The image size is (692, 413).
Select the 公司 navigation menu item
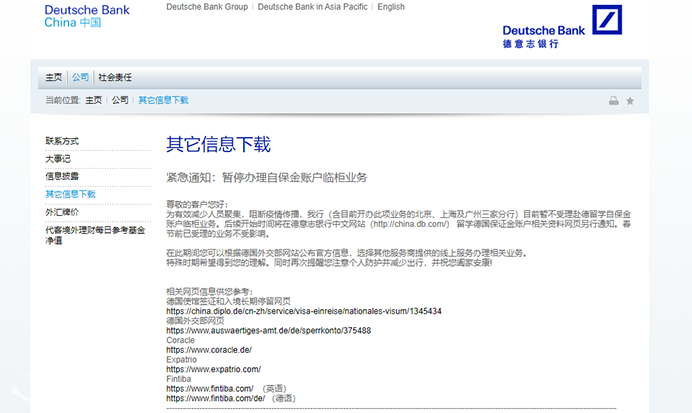(80, 77)
